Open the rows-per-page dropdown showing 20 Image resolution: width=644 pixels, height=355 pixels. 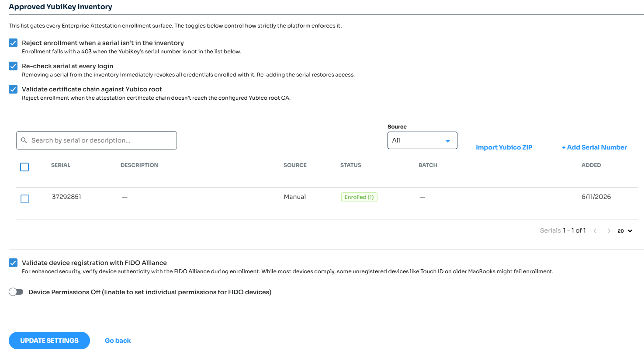click(x=625, y=231)
